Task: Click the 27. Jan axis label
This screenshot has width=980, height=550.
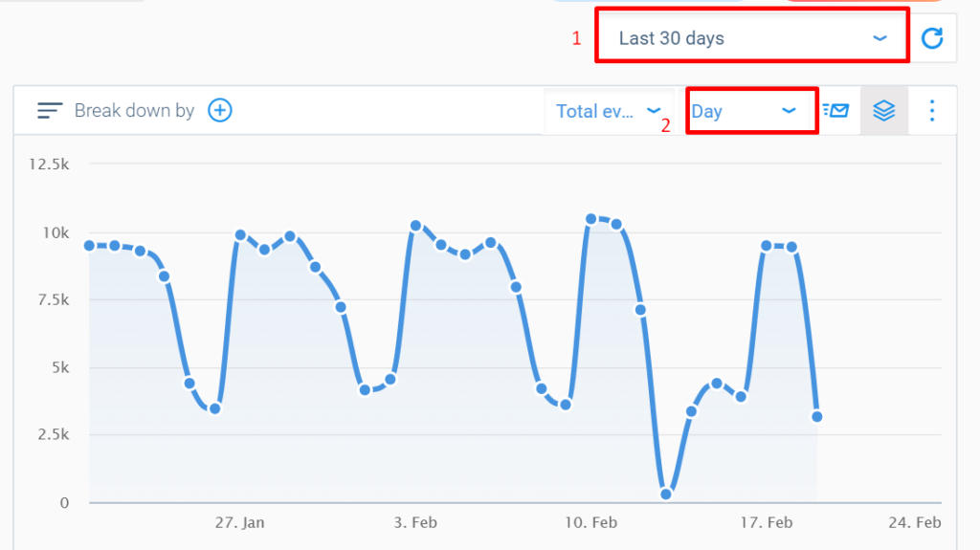Action: pos(240,522)
